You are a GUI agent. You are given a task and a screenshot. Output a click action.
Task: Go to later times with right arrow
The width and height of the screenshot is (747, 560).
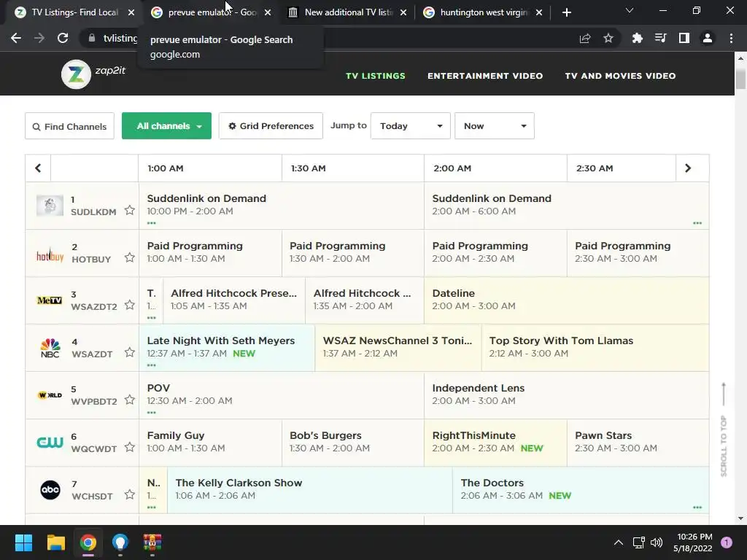coord(688,168)
